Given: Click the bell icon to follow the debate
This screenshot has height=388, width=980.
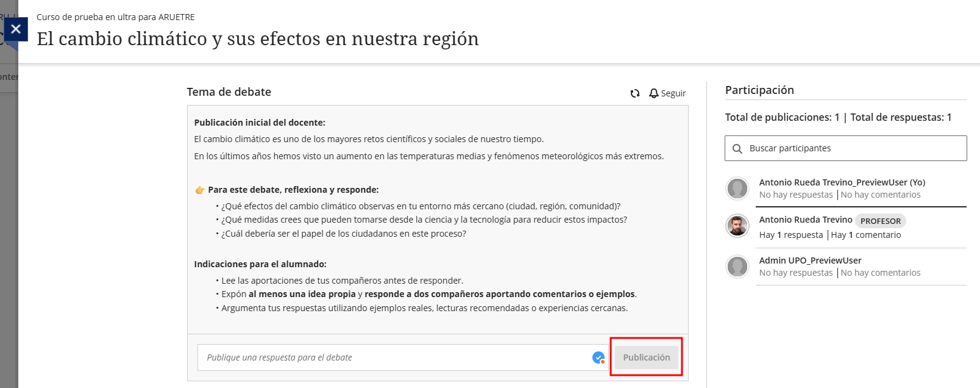Looking at the screenshot, I should (x=653, y=93).
